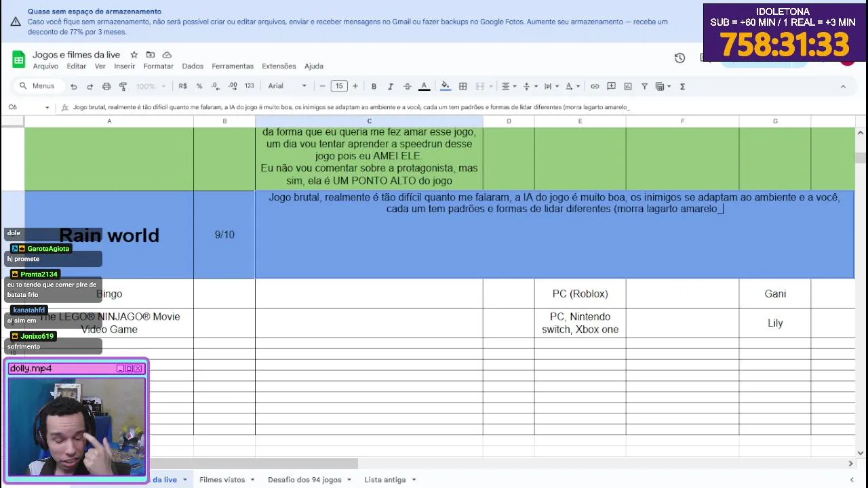Toggle strikethrough formatting
The width and height of the screenshot is (868, 488).
coord(407,86)
